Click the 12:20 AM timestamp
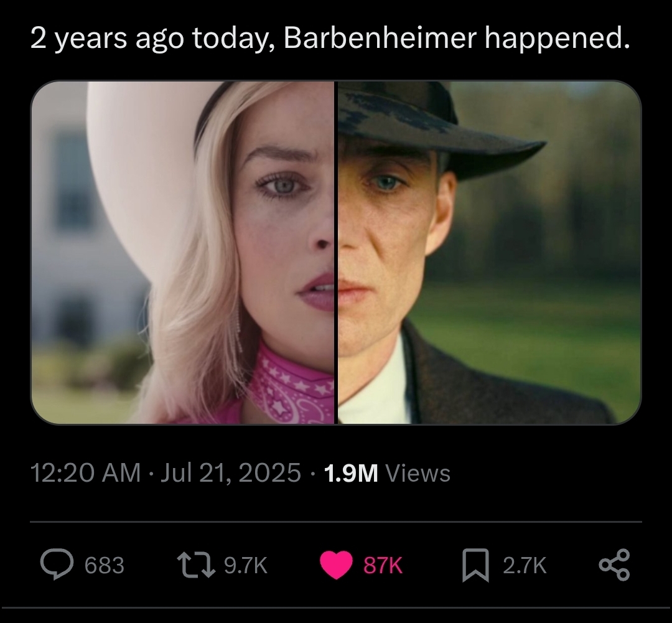The height and width of the screenshot is (623, 672). pos(85,473)
